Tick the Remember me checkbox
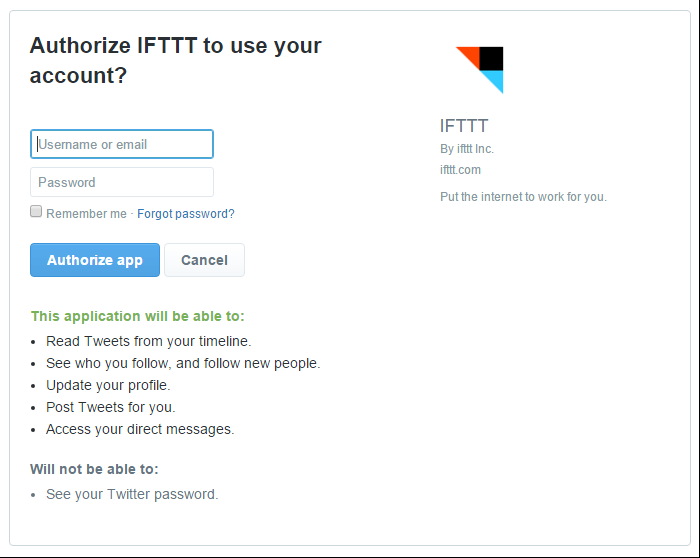Image resolution: width=700 pixels, height=558 pixels. pyautogui.click(x=36, y=211)
